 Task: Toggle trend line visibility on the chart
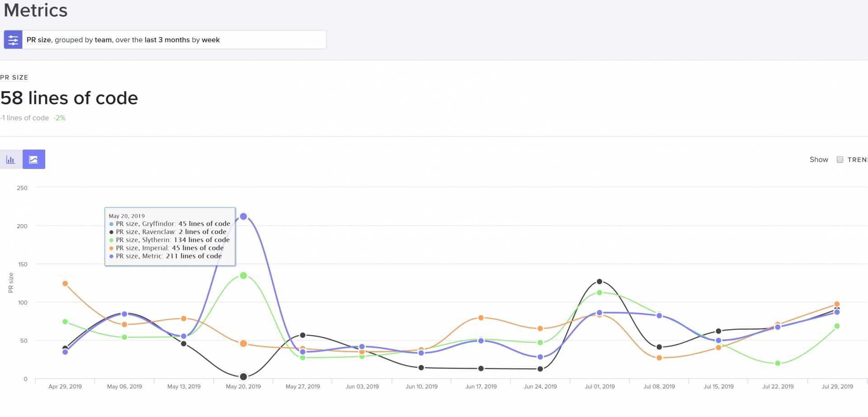click(x=840, y=159)
